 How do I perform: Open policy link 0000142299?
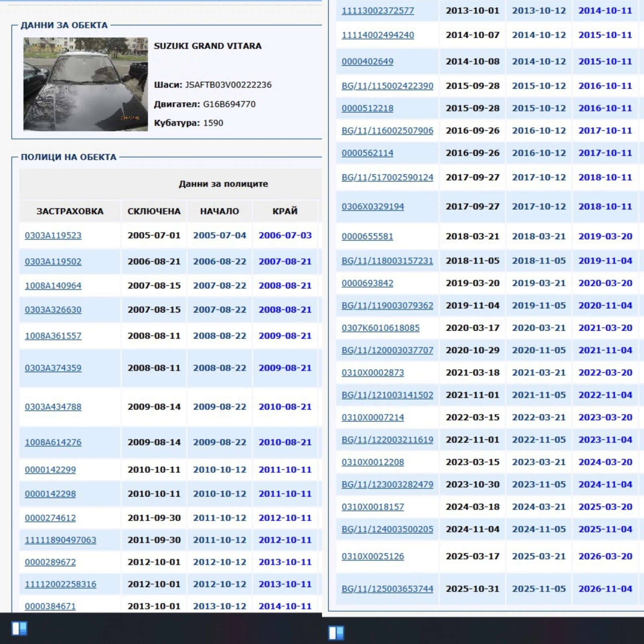(50, 470)
